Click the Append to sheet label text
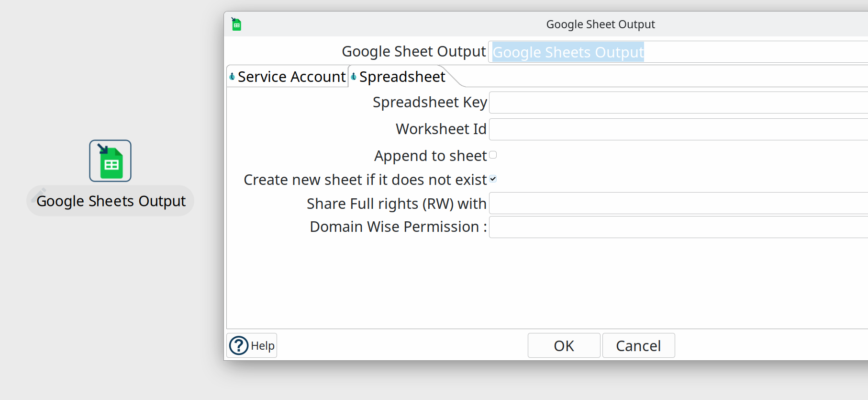Image resolution: width=868 pixels, height=400 pixels. [x=430, y=156]
